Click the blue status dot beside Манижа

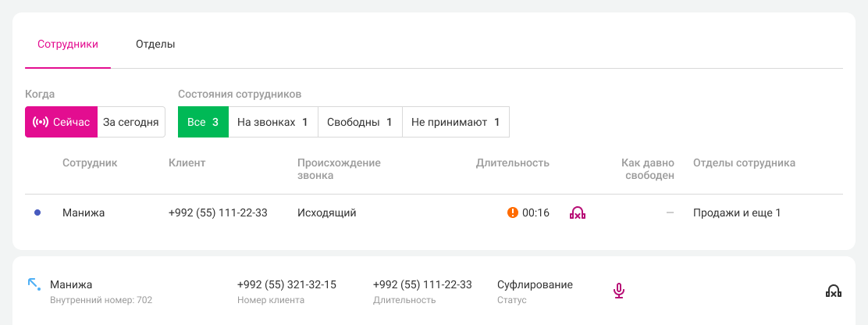(37, 212)
